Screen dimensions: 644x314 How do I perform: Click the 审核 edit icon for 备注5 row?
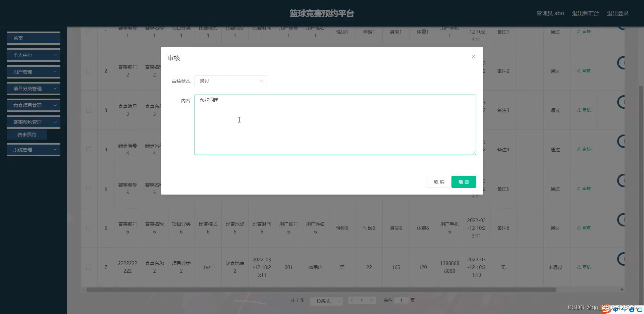click(584, 189)
